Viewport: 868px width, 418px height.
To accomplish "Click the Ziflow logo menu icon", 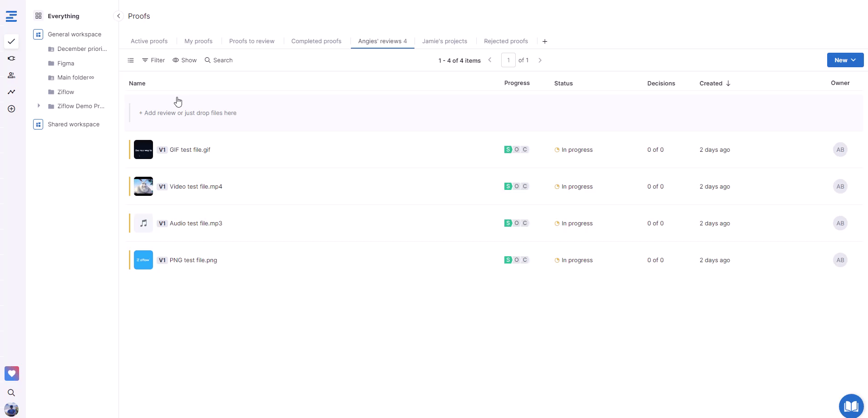I will pyautogui.click(x=11, y=16).
